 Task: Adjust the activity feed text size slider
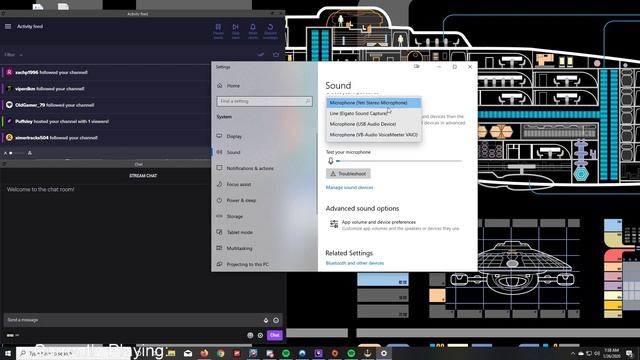click(x=18, y=153)
